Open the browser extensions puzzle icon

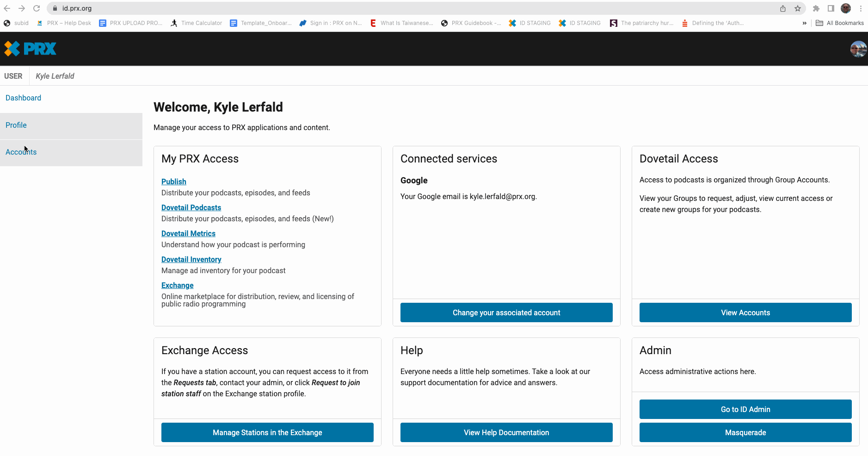(x=816, y=8)
